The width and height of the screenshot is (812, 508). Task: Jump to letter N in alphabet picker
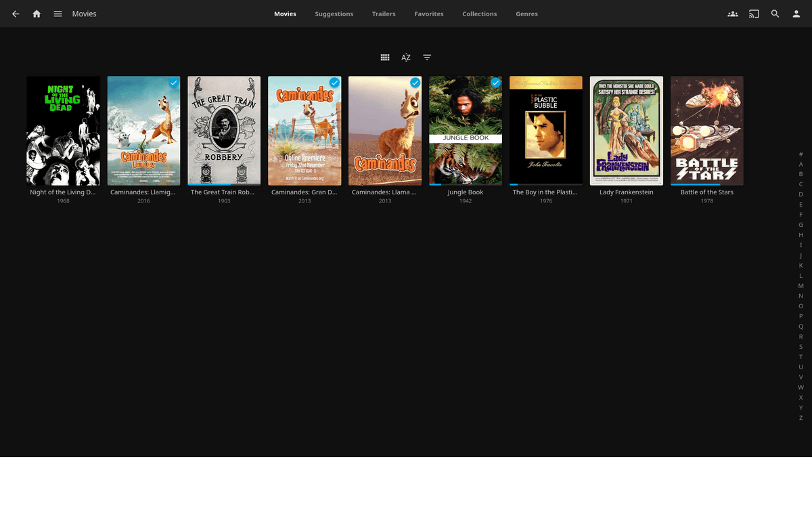click(801, 296)
